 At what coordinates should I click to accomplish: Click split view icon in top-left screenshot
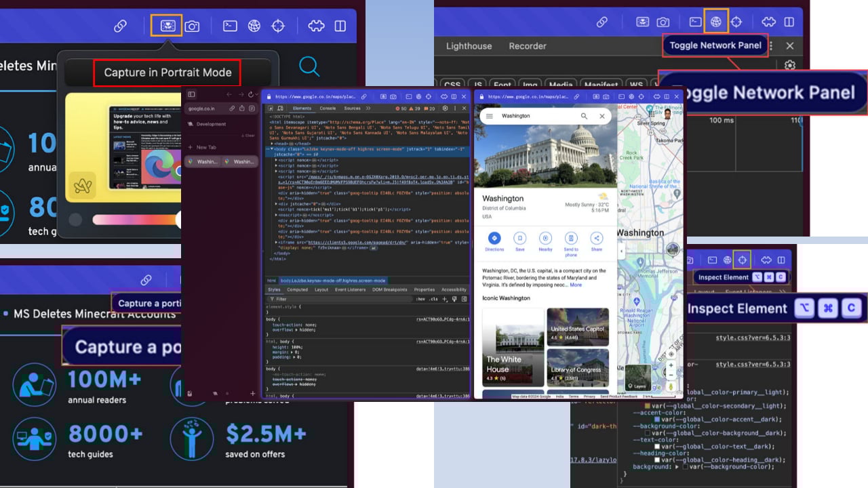(x=340, y=26)
